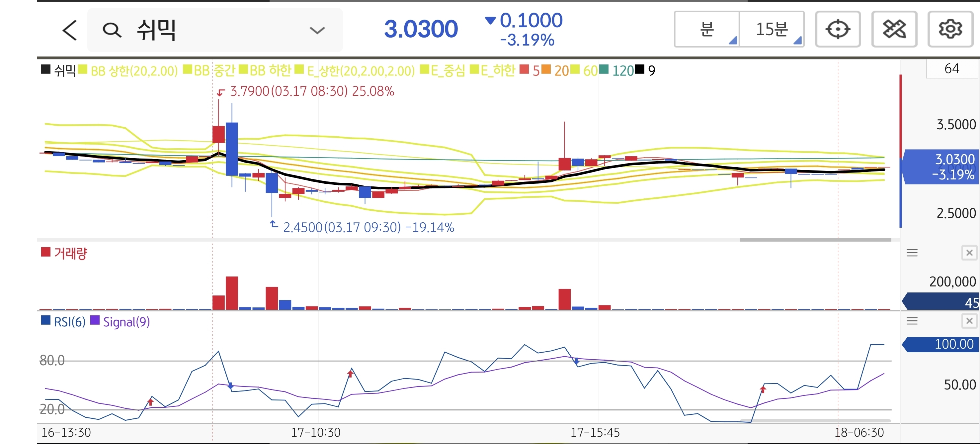Viewport: 980px width, 444px height.
Task: Close the RSI indicator panel
Action: click(x=969, y=321)
